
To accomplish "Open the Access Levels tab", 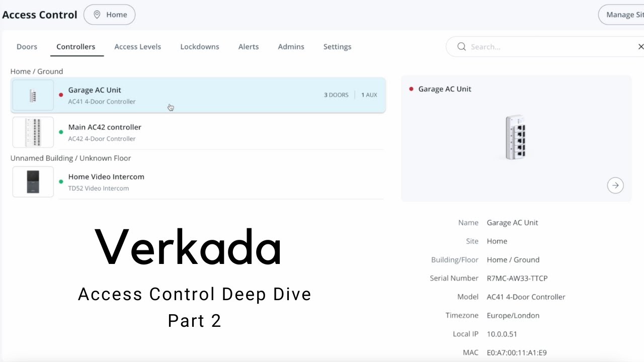I will tap(138, 47).
